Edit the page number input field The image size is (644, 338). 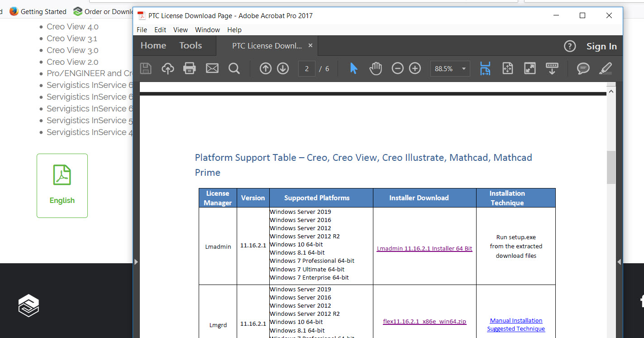pos(306,68)
